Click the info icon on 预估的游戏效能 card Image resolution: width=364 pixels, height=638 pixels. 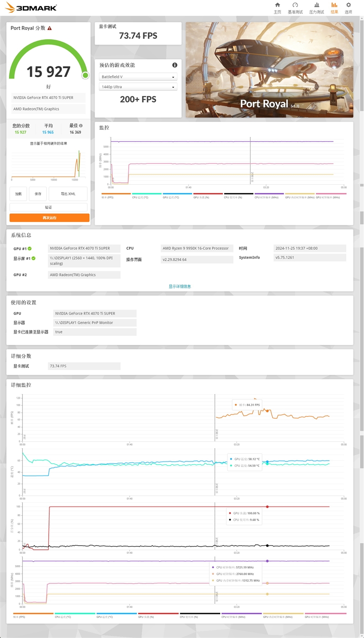click(174, 65)
